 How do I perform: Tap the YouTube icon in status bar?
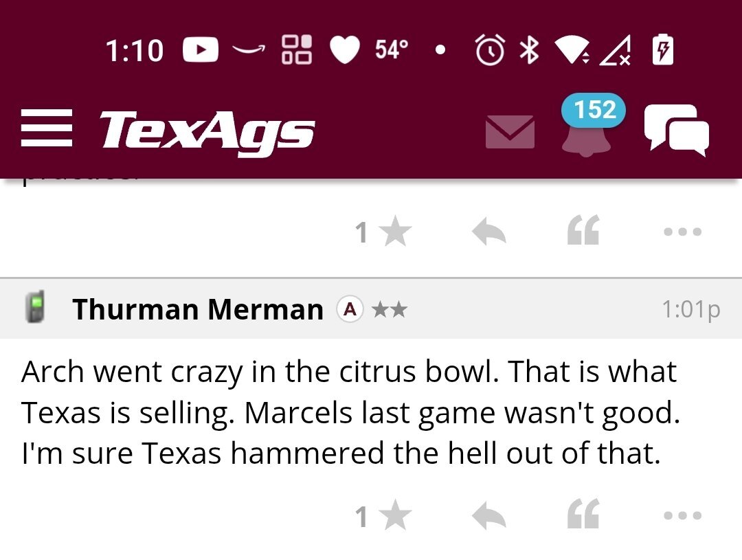pyautogui.click(x=200, y=50)
